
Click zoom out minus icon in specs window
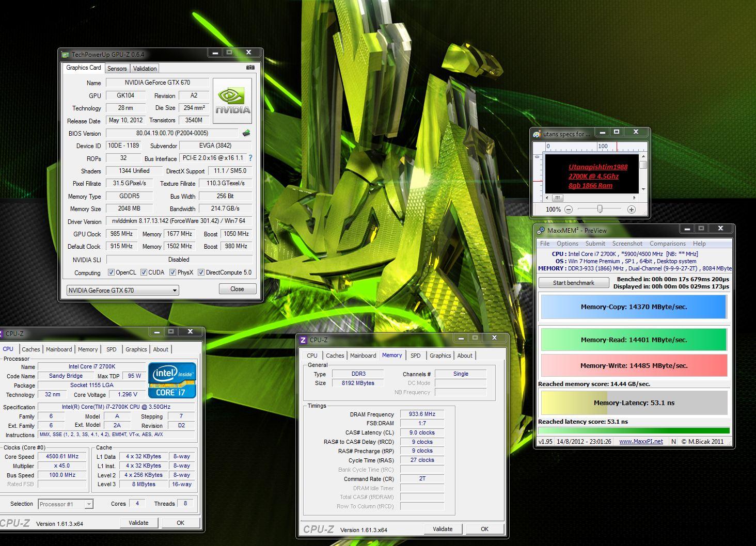[x=569, y=210]
